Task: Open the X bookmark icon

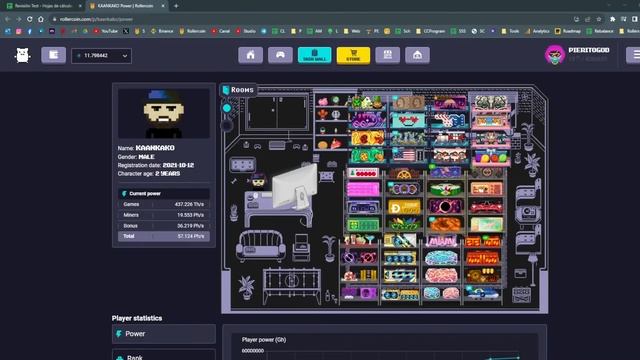Action: point(126,31)
